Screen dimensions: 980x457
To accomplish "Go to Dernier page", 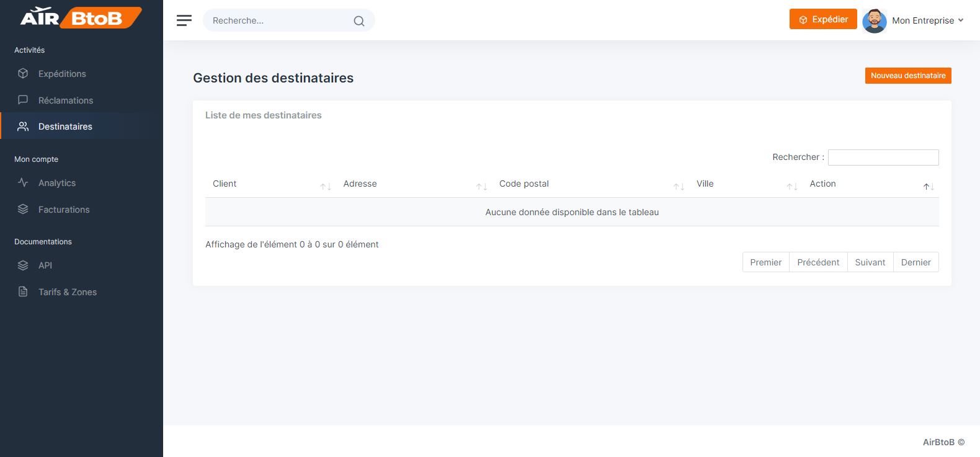I will tap(916, 262).
